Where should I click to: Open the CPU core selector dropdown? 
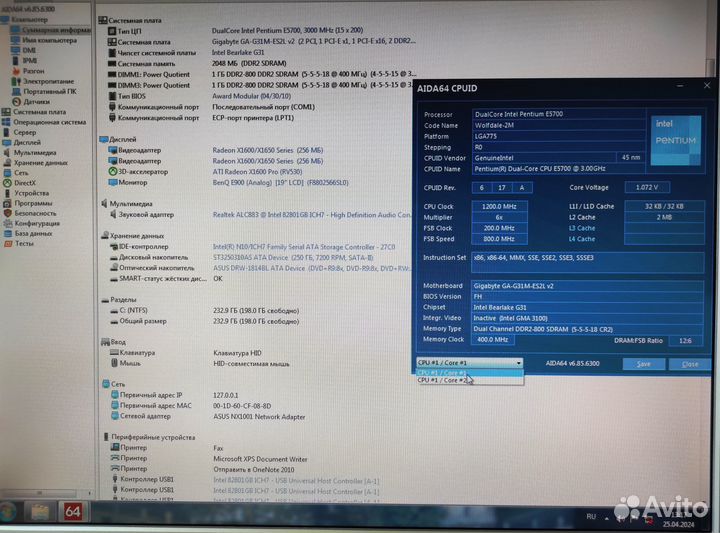click(470, 363)
